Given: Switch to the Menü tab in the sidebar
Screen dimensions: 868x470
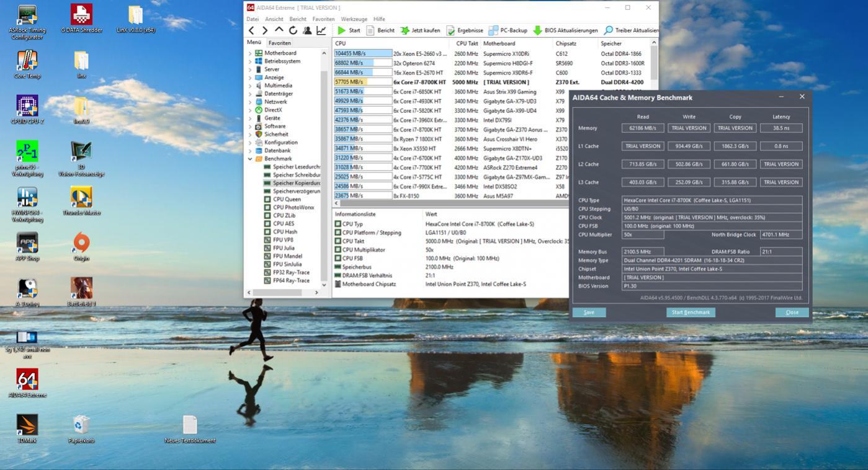Looking at the screenshot, I should [x=254, y=42].
